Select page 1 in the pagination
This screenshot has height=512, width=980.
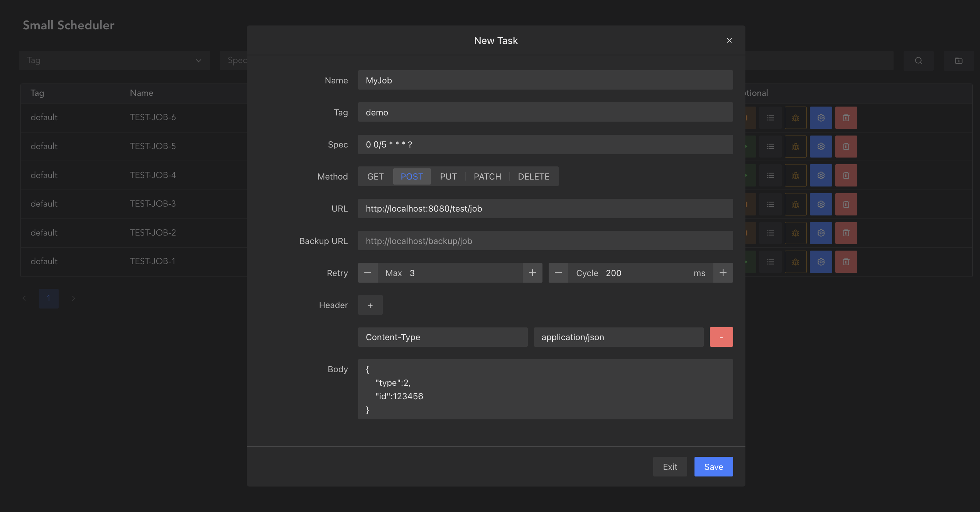point(49,298)
